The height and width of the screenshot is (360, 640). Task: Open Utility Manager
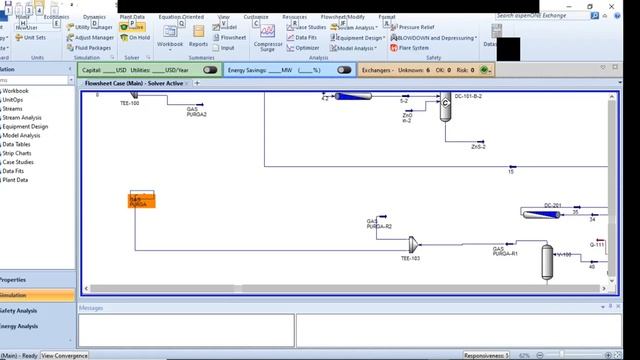coord(90,27)
